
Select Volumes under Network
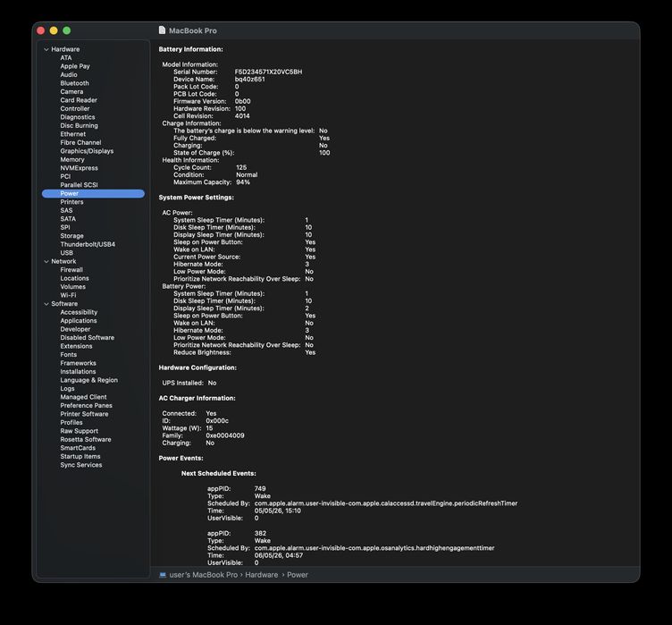pos(73,286)
